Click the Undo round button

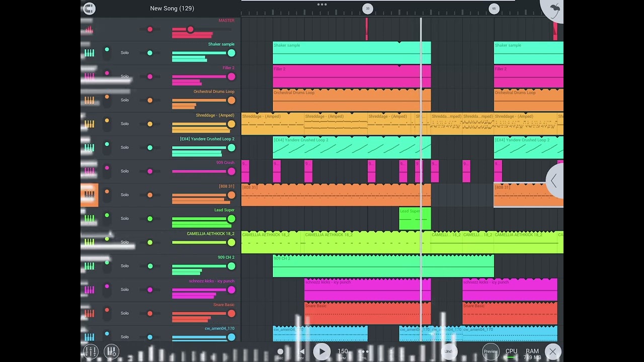point(448,351)
